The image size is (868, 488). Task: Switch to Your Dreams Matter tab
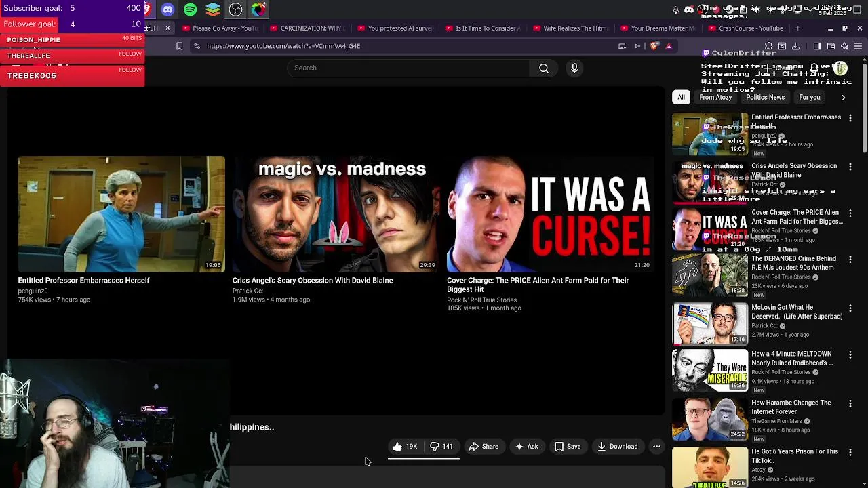coord(658,28)
